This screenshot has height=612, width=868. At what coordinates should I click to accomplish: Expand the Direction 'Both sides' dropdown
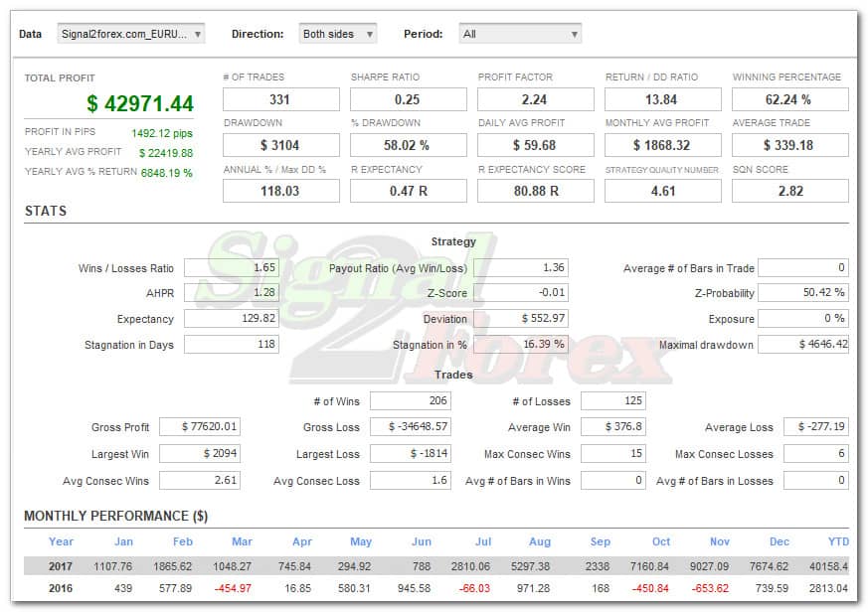337,34
